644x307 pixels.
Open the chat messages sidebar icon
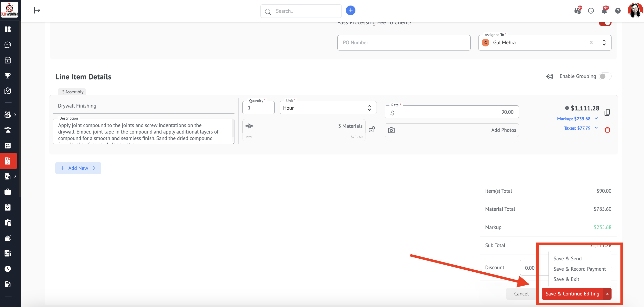8,45
